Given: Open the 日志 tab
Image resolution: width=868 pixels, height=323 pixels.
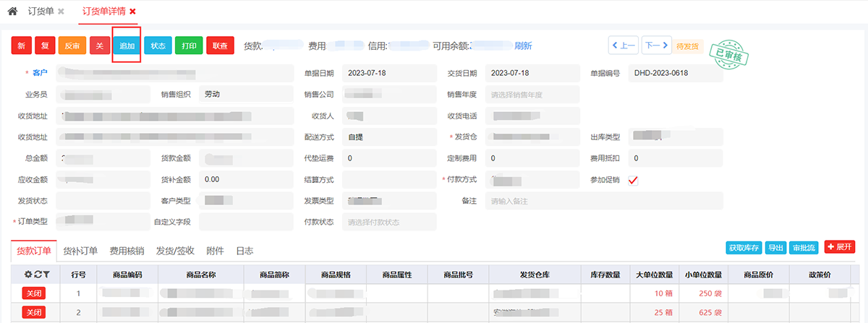Looking at the screenshot, I should click(x=244, y=251).
